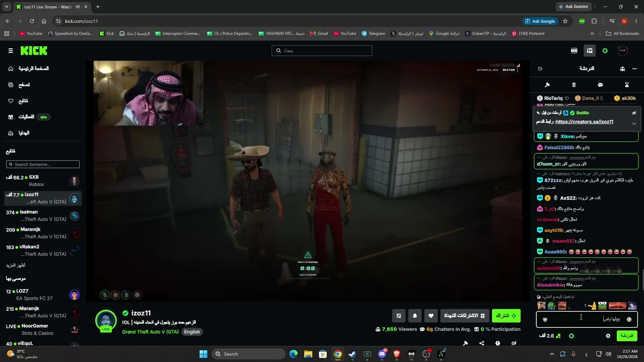Go to الصفحة الرئيسية in sidebar
This screenshot has width=644, height=362.
click(x=28, y=68)
